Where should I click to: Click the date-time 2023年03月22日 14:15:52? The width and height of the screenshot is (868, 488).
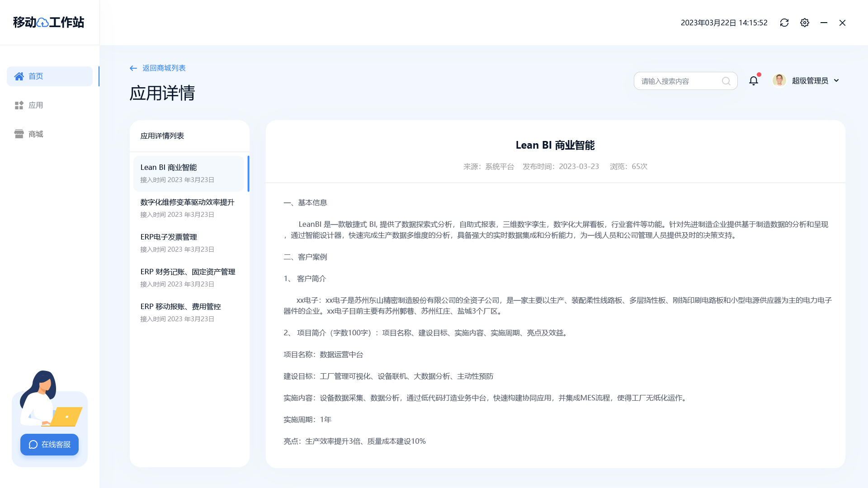pos(724,23)
